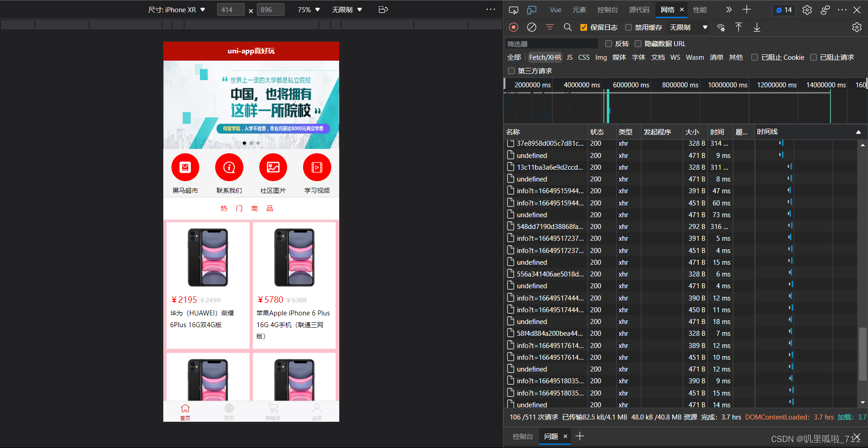Open network panel settings gear
Viewport: 868px width, 448px height.
pos(857,27)
